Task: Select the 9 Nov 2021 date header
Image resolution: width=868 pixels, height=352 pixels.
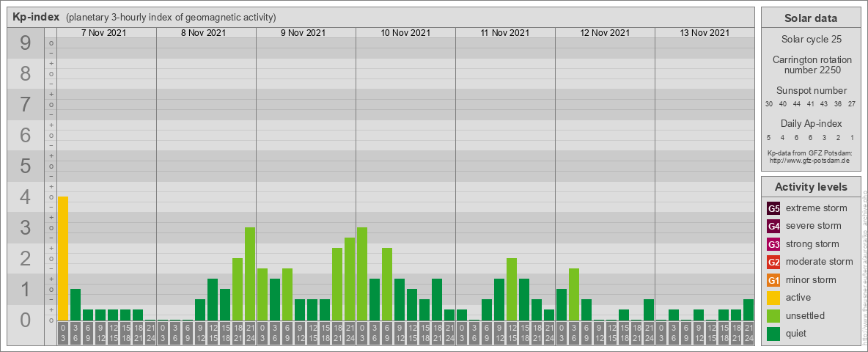Action: point(303,33)
